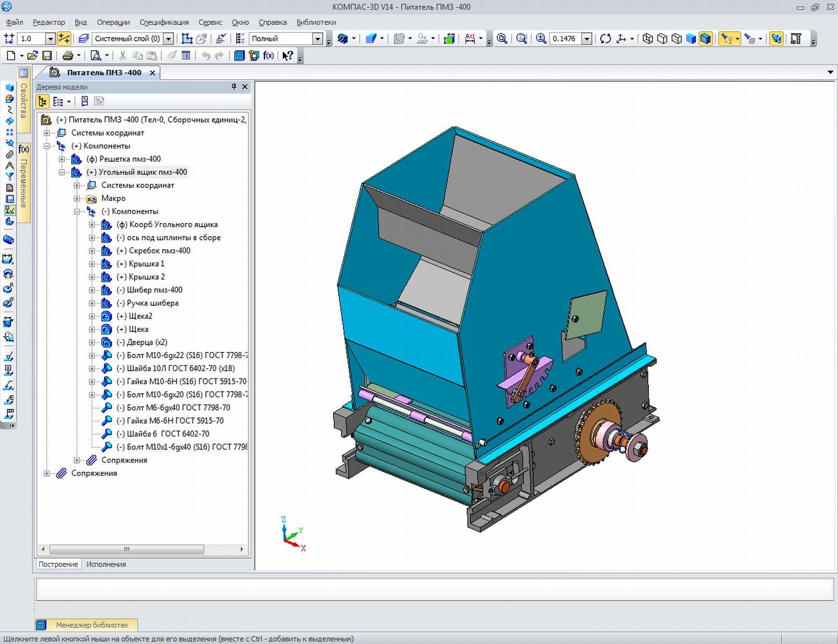
Task: Open the layers manager icon
Action: point(83,38)
